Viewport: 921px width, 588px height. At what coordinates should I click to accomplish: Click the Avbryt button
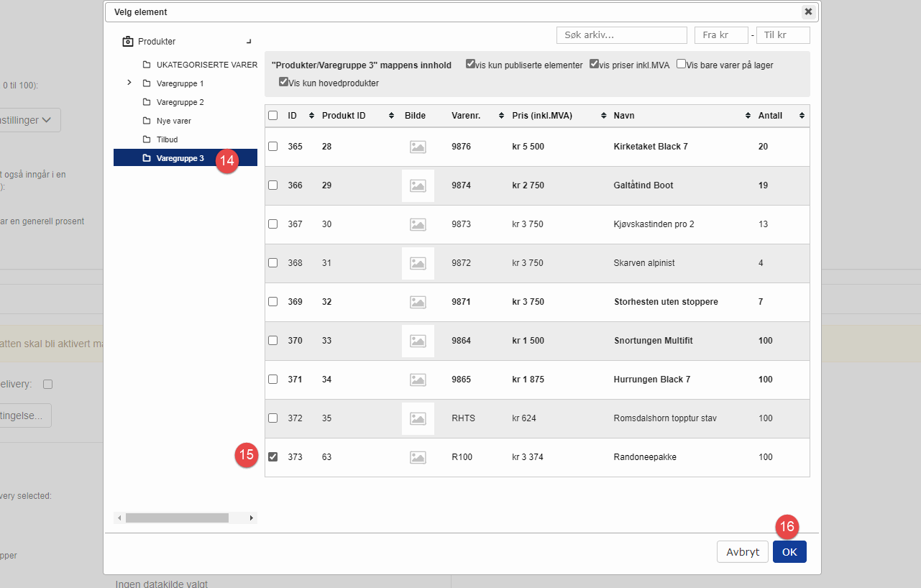[743, 552]
